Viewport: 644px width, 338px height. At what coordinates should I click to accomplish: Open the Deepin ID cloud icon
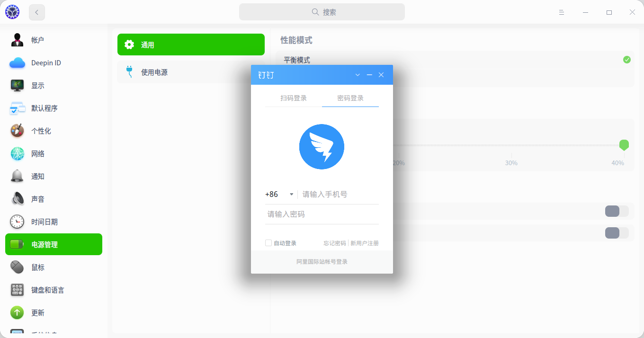coord(18,63)
